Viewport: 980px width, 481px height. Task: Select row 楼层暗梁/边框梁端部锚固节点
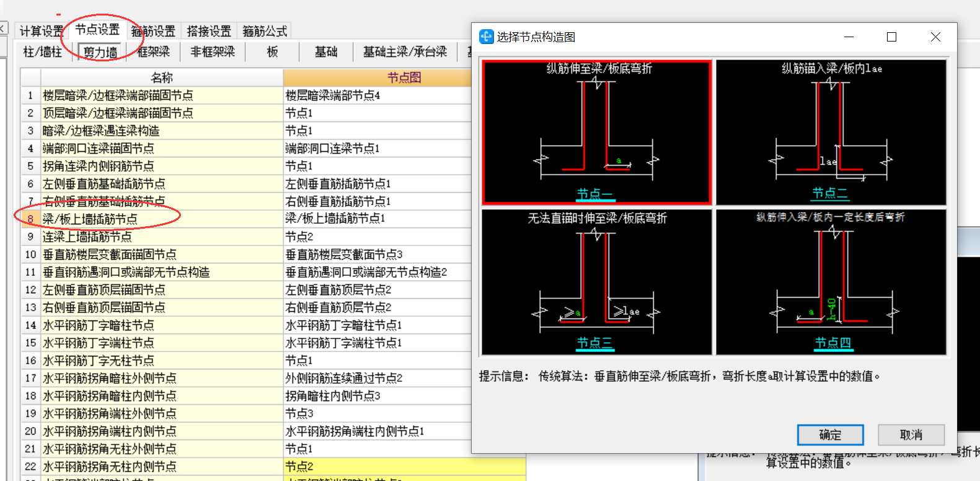click(x=162, y=95)
